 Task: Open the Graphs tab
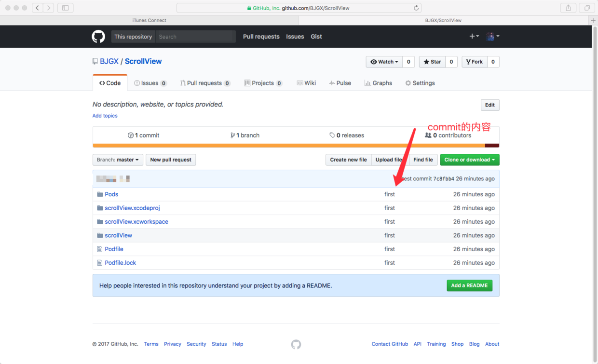pos(378,83)
